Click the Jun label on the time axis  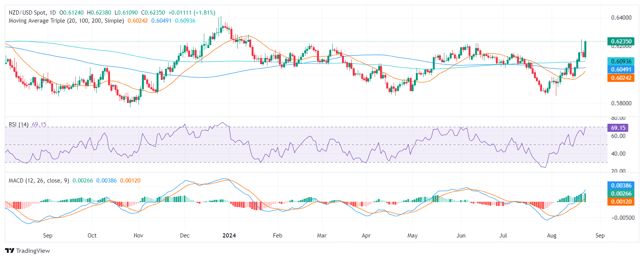pos(461,236)
